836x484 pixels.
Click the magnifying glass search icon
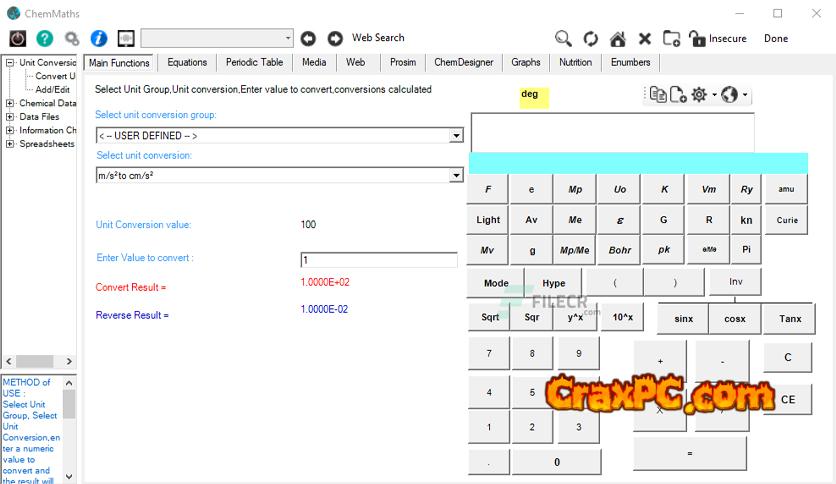564,39
